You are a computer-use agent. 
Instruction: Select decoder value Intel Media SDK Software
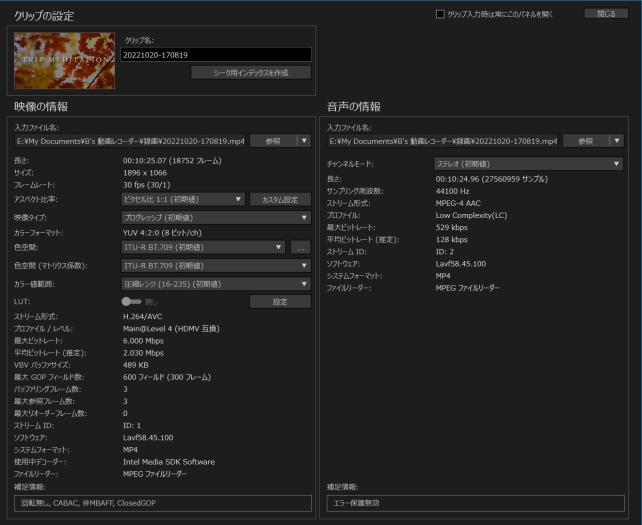(x=169, y=462)
